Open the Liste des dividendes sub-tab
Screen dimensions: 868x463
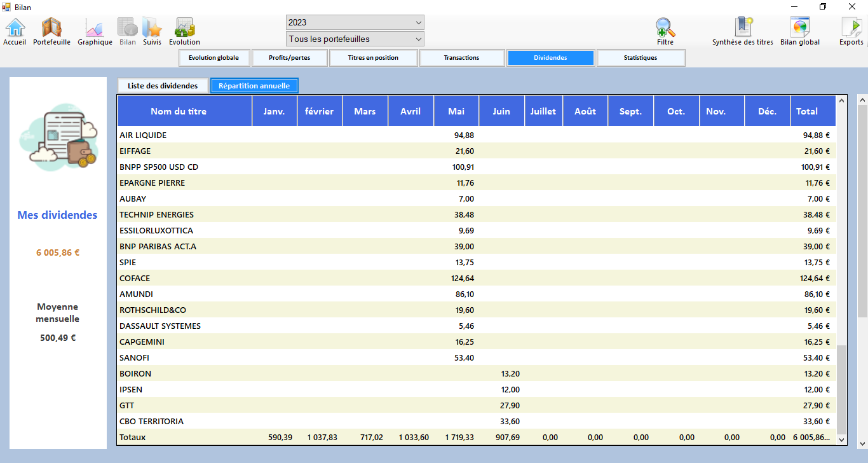pyautogui.click(x=163, y=86)
